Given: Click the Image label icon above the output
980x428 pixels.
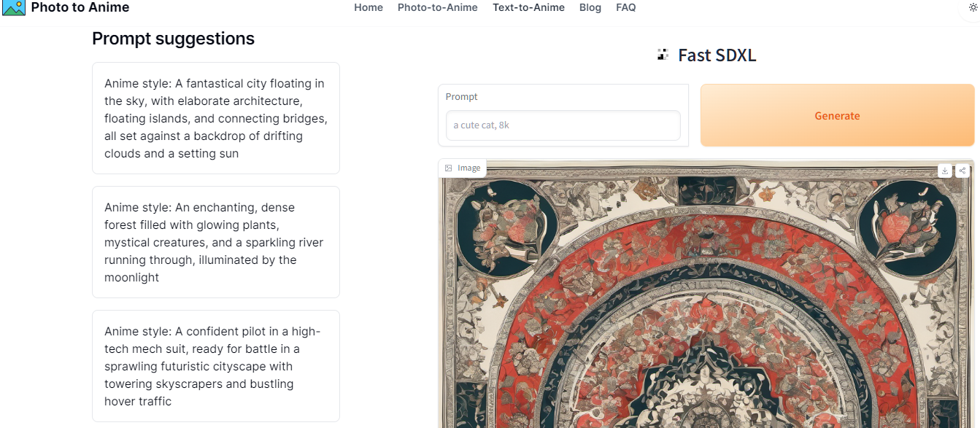Looking at the screenshot, I should [x=449, y=168].
